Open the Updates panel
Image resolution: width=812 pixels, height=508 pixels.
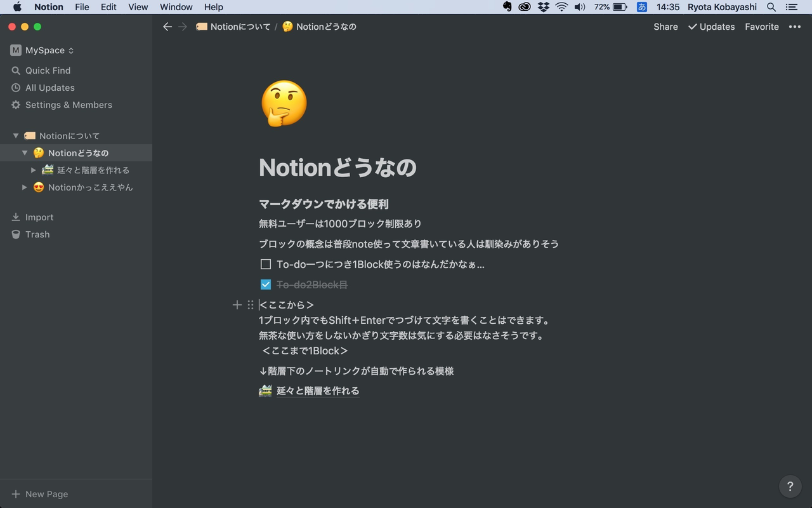[x=711, y=27]
